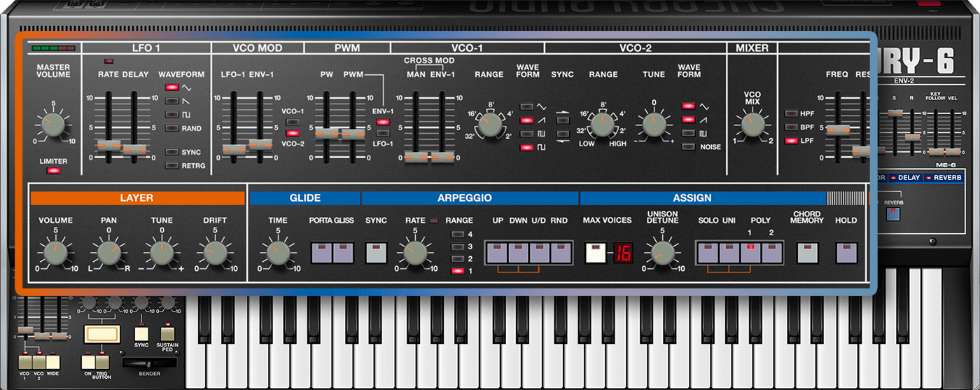
Task: Enable the VCO-2 NOISE waveform button
Action: [689, 147]
